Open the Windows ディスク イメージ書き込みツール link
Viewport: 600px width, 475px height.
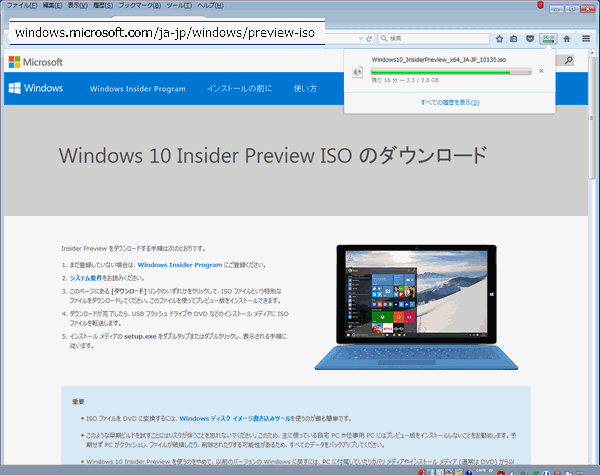pos(235,418)
